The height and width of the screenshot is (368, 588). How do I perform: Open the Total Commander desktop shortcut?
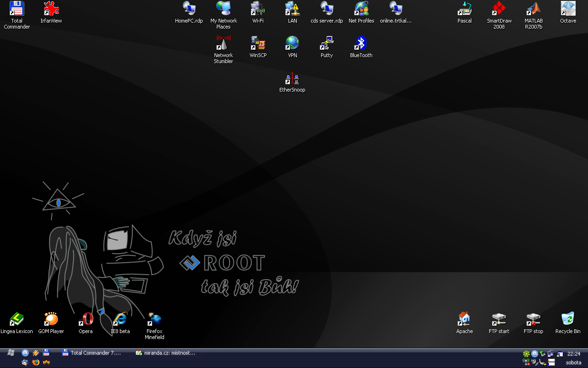(17, 15)
